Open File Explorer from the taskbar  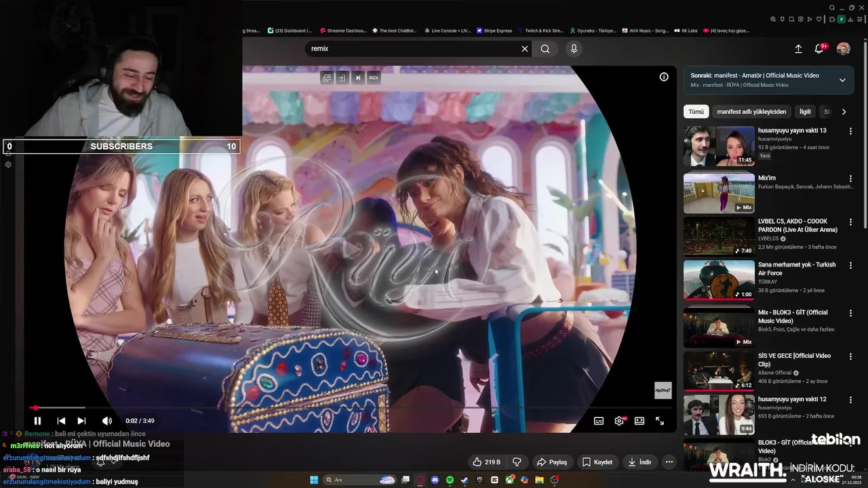click(539, 480)
